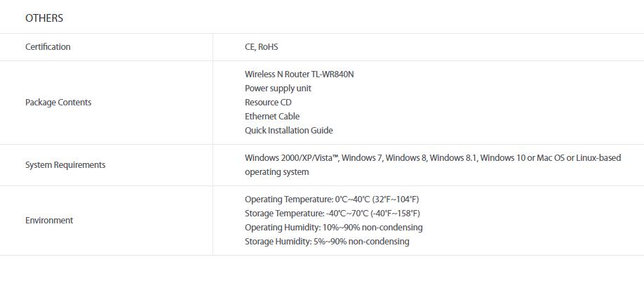Select the Ethernet Cable entry

pyautogui.click(x=272, y=117)
